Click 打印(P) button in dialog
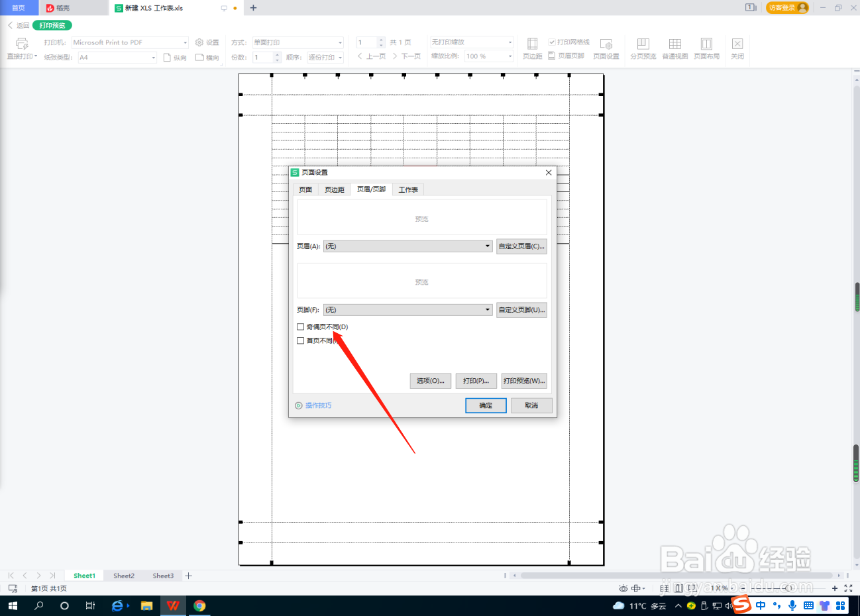The height and width of the screenshot is (616, 860). (x=476, y=381)
